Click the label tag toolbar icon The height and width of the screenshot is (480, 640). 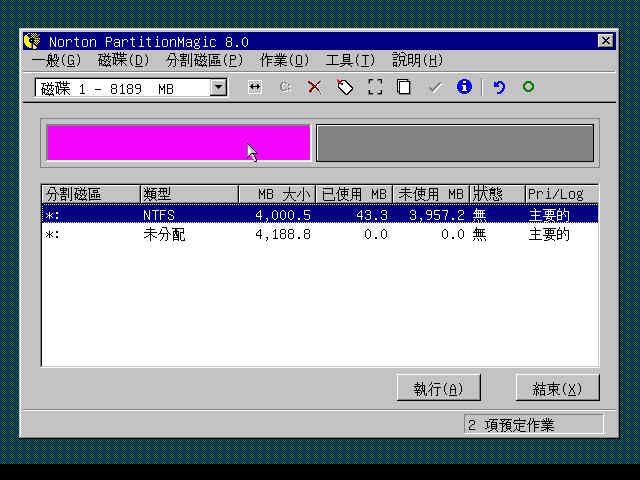point(344,87)
